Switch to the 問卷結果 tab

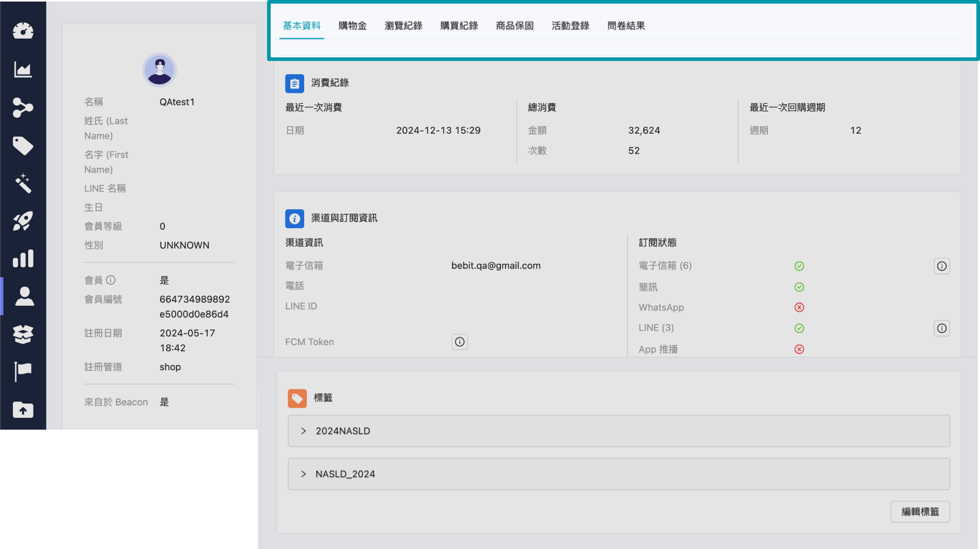click(x=626, y=26)
